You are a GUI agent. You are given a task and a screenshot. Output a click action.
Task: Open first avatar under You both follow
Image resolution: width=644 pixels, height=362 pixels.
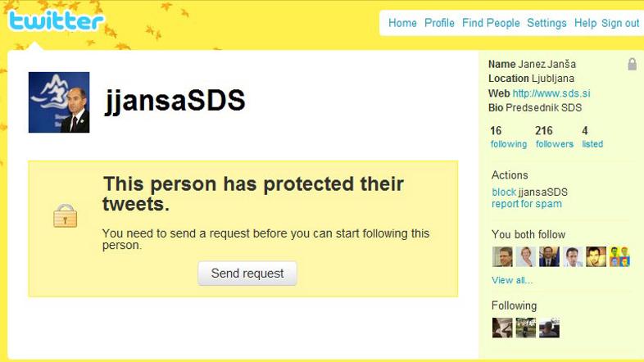pos(502,256)
